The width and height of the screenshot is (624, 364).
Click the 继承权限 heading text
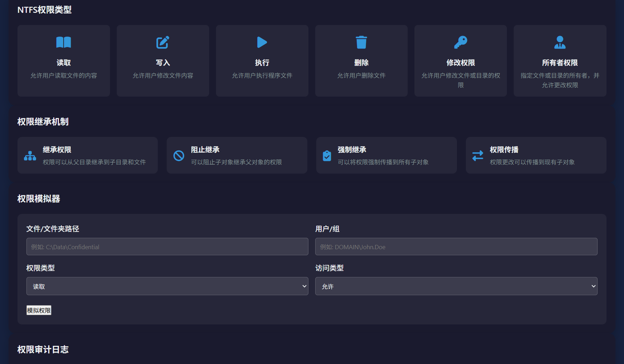(x=57, y=150)
